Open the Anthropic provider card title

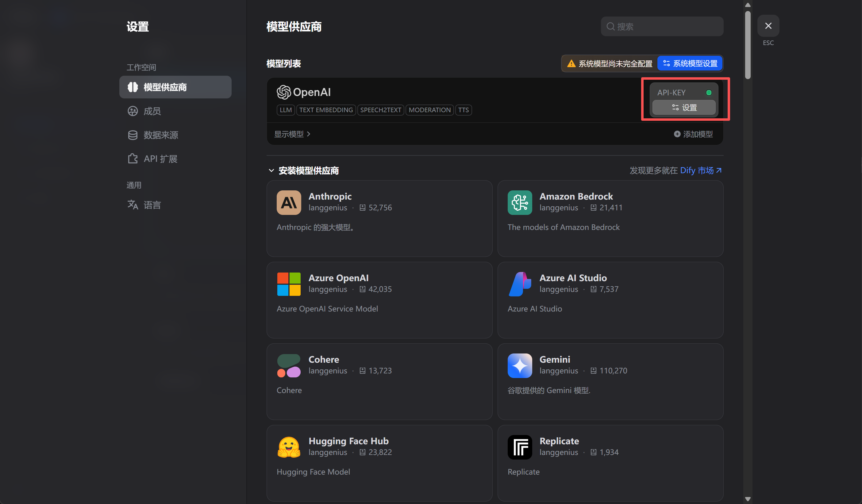[x=330, y=196]
